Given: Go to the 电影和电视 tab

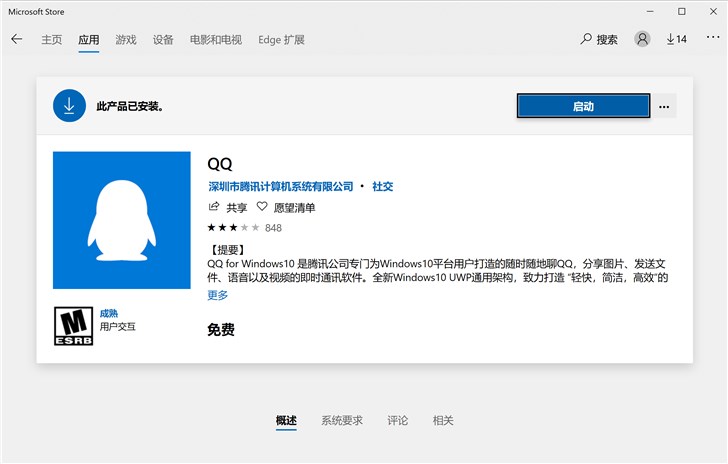Looking at the screenshot, I should tap(216, 40).
